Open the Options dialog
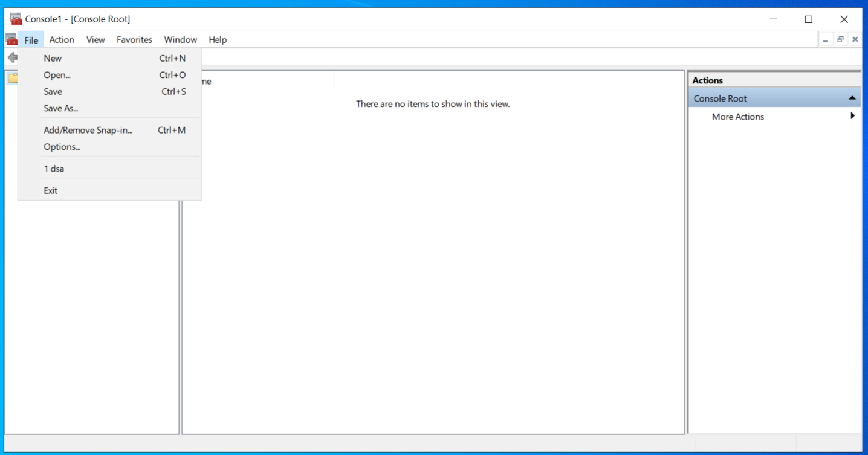Screen dimensions: 868x455 tap(62, 147)
